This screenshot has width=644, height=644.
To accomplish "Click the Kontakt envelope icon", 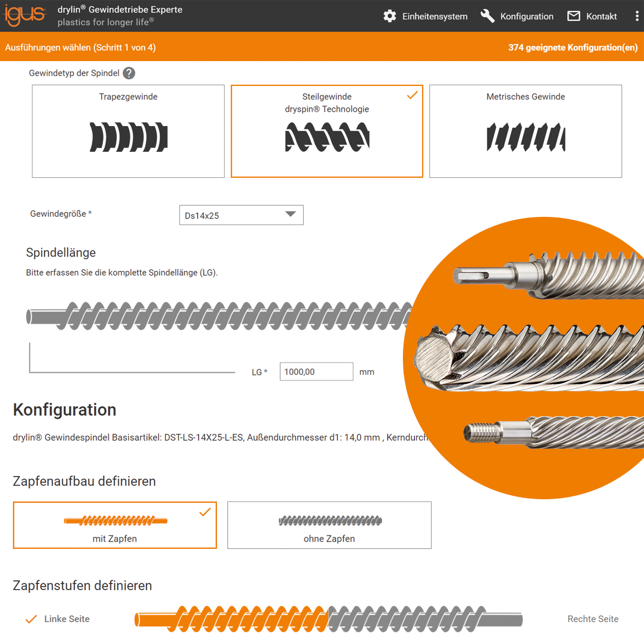I will [x=574, y=16].
